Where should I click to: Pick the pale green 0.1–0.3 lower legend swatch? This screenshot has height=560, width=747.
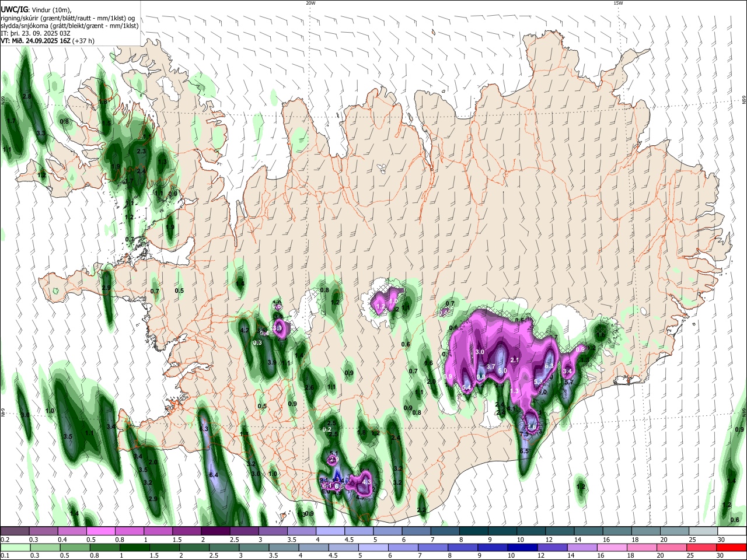point(15,547)
